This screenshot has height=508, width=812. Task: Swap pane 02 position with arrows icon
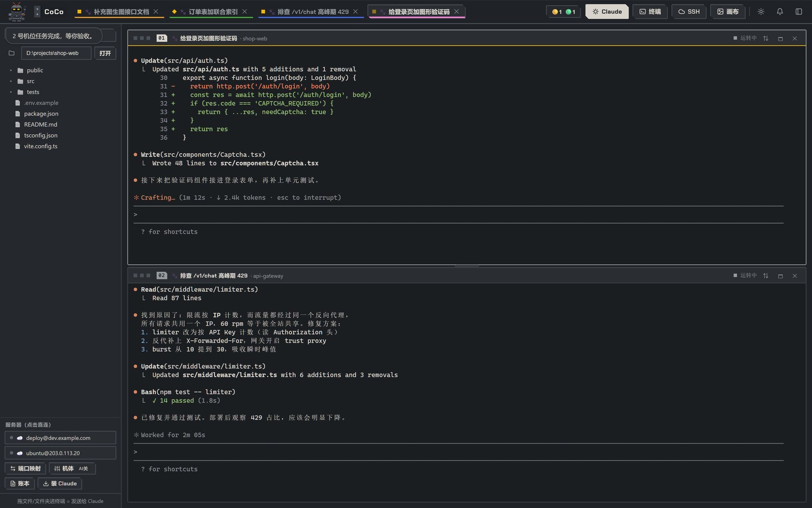[766, 276]
